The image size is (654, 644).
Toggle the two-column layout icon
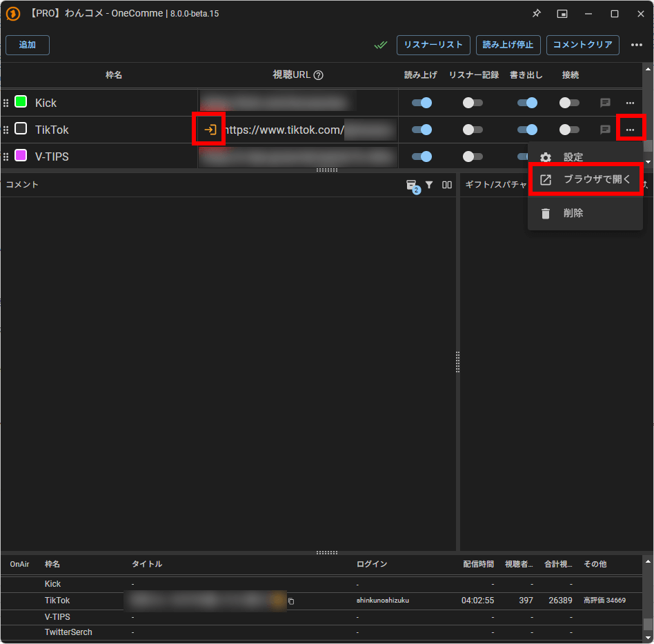click(x=447, y=185)
